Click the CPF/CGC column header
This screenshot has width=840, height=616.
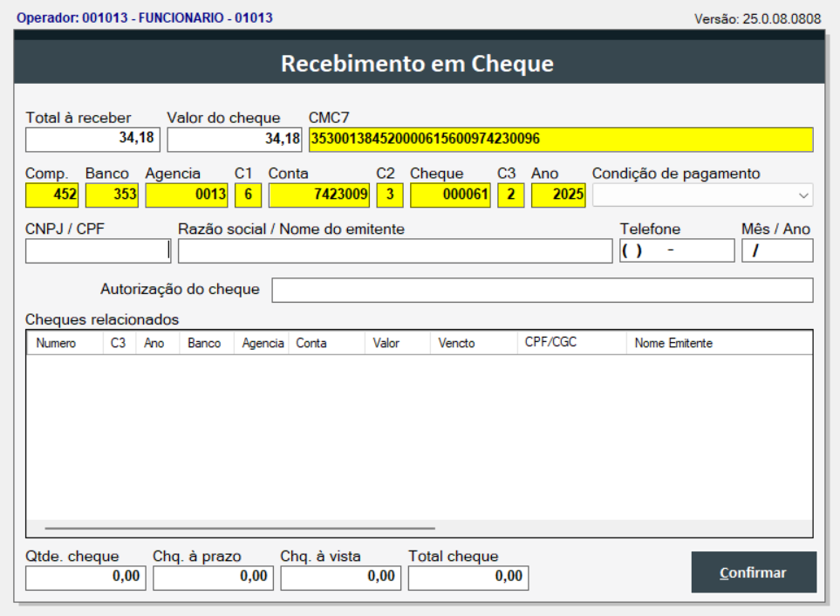[571, 343]
